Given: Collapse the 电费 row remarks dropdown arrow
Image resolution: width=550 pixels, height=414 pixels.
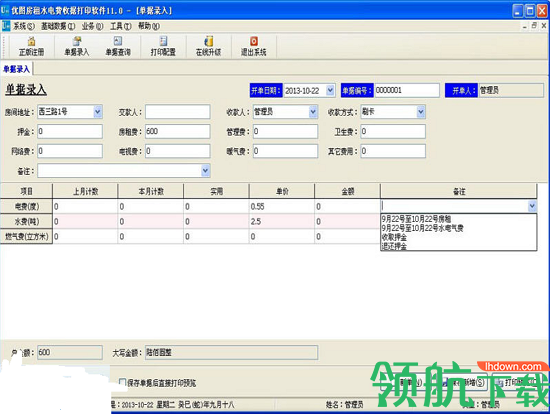Looking at the screenshot, I should (x=532, y=206).
